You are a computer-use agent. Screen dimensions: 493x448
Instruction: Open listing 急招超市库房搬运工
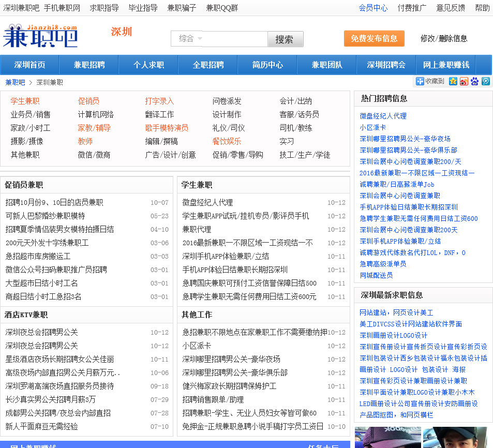tap(38, 256)
